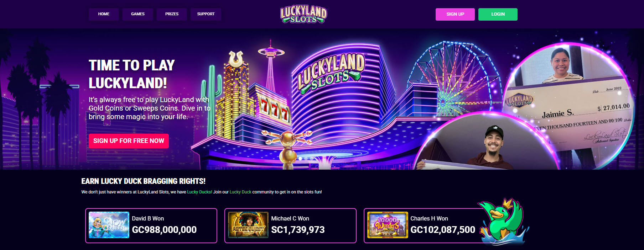Screen dimensions: 644x250
Task: Select the Michael C Won amount SC1,739,973
Action: (298, 230)
